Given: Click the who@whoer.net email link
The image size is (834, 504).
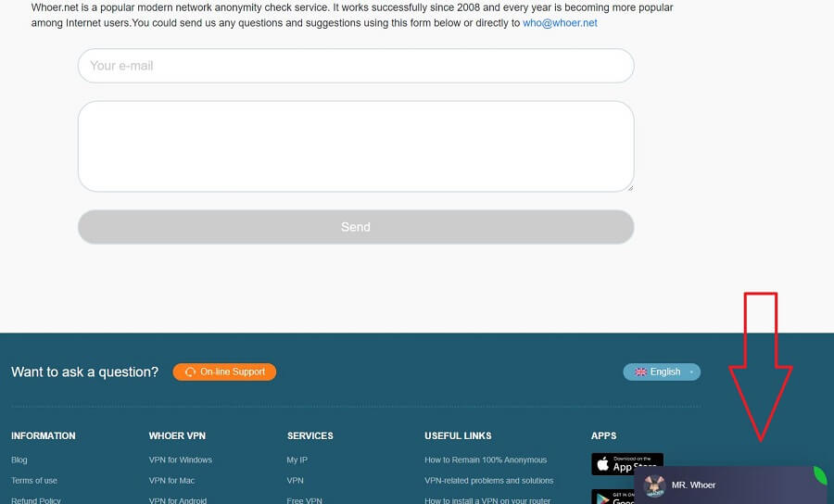Looking at the screenshot, I should [560, 23].
